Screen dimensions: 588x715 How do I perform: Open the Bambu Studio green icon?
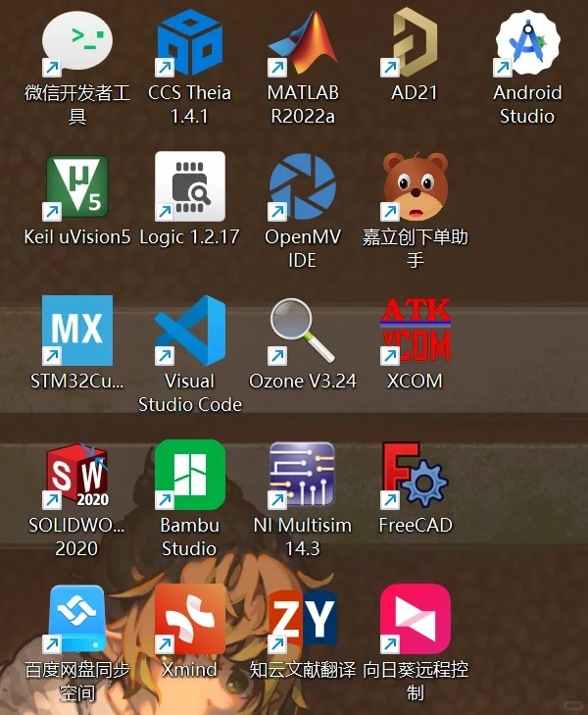(189, 475)
